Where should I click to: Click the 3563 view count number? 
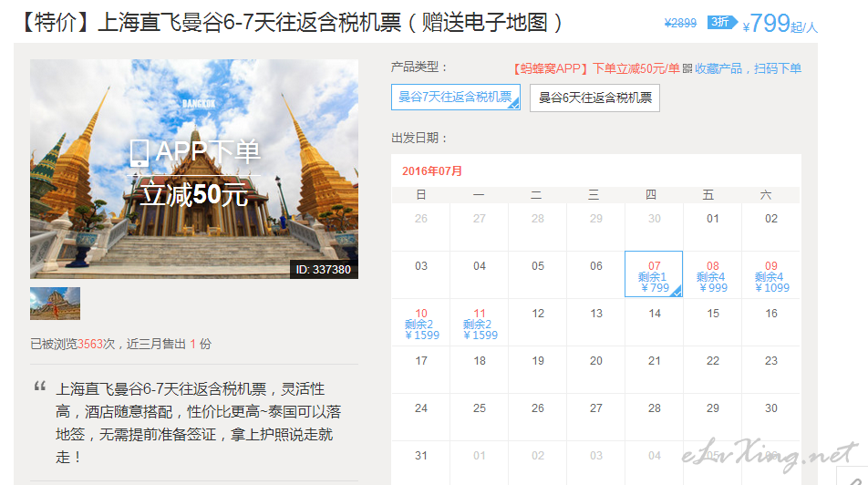click(89, 344)
